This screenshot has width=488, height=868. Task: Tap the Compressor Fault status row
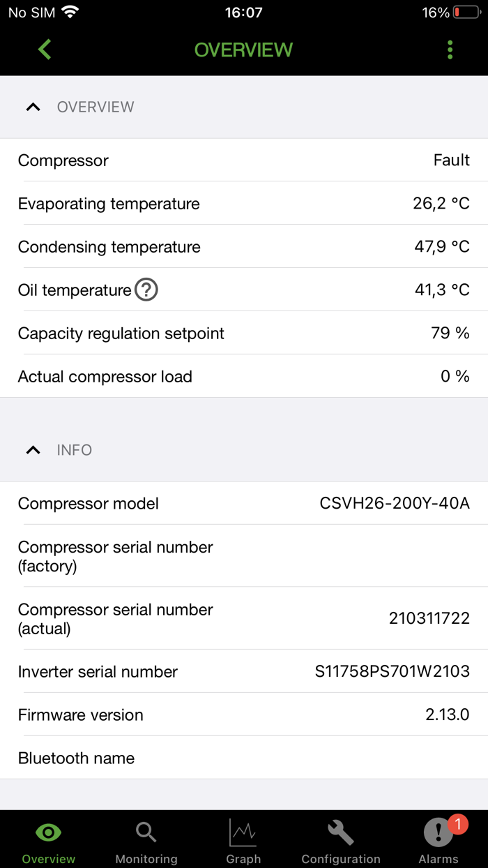point(244,160)
